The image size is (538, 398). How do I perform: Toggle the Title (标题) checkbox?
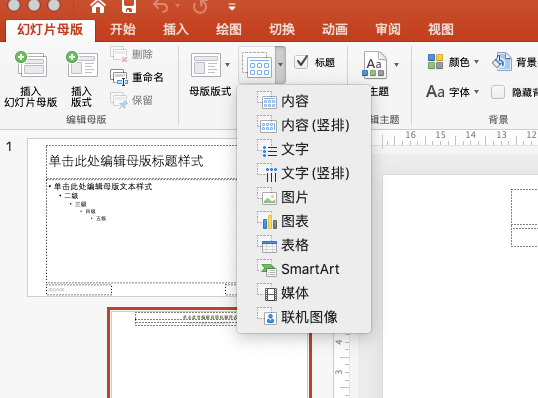pyautogui.click(x=301, y=62)
